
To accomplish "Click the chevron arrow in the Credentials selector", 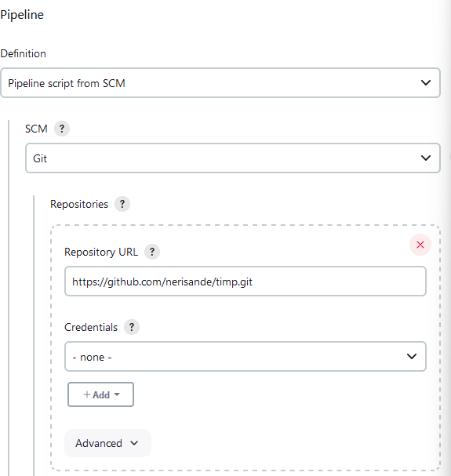I will point(412,356).
